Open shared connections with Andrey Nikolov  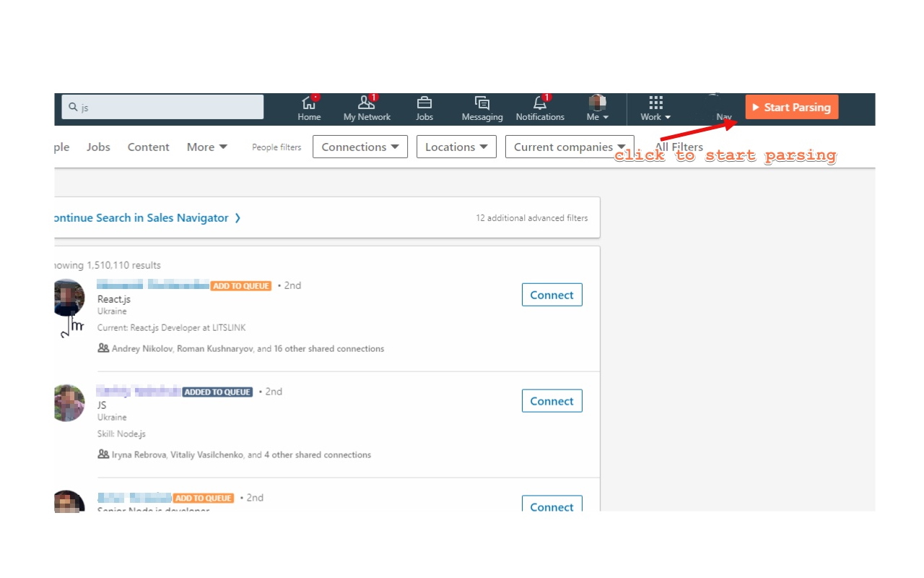pos(248,348)
